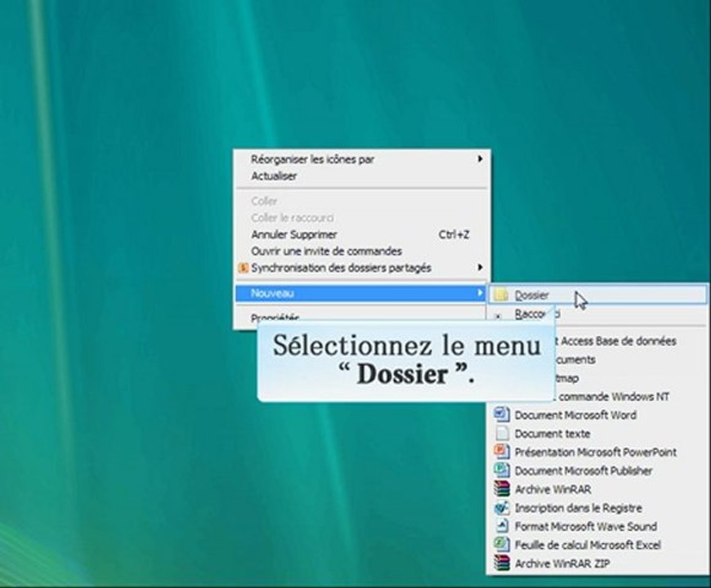This screenshot has height=588, width=711.
Task: Select the Access Base de données entry
Action: (630, 341)
